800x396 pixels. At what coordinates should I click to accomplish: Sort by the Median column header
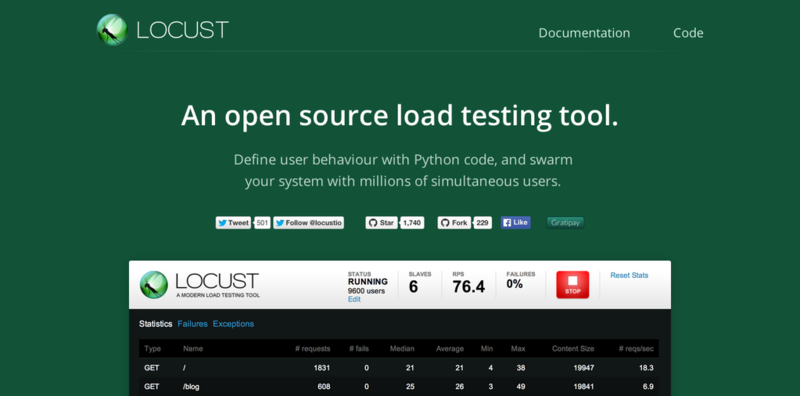(x=402, y=349)
